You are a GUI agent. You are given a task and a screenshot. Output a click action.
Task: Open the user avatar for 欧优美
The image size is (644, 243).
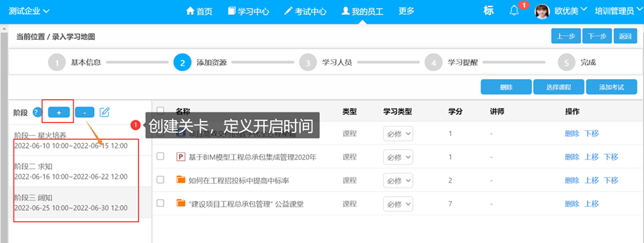point(542,12)
